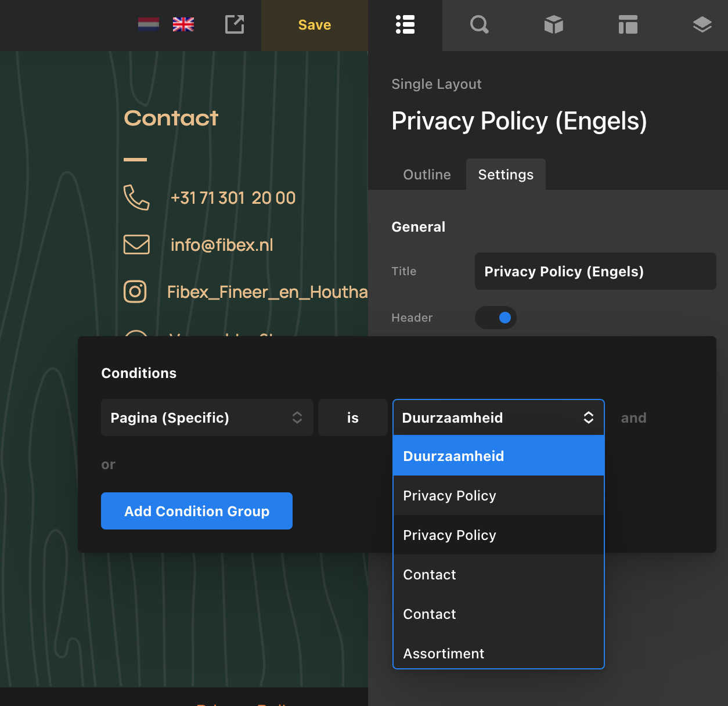Open the outline list panel icon

pos(405,25)
